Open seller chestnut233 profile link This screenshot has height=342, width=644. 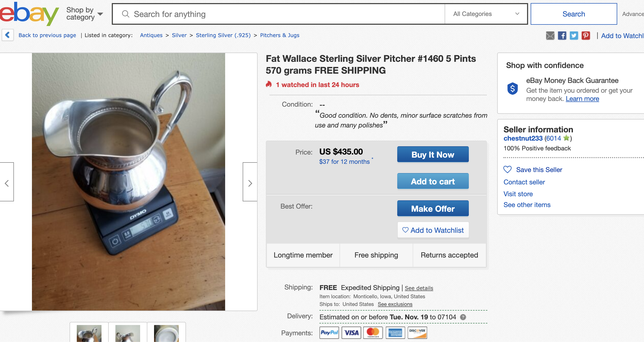click(x=523, y=138)
